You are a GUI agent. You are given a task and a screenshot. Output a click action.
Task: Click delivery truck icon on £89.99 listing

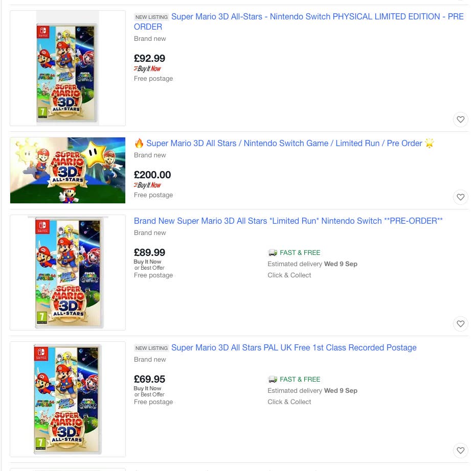273,252
